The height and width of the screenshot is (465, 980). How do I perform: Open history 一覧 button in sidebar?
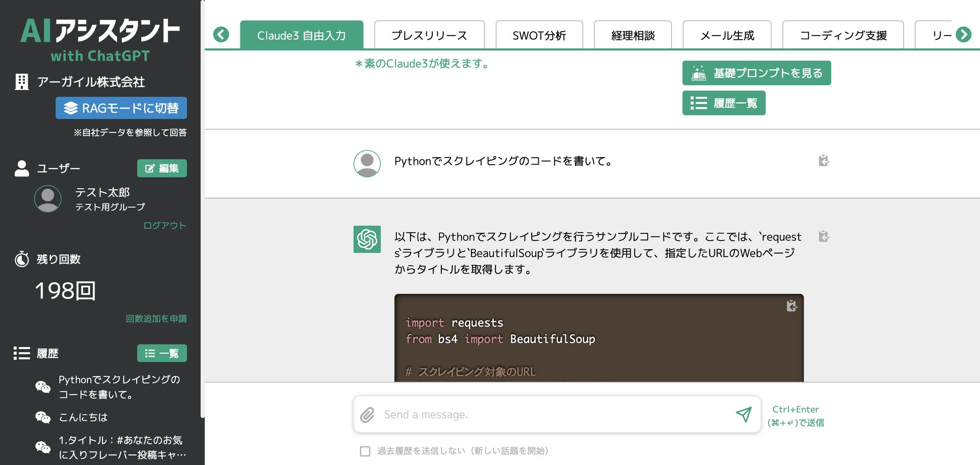[x=162, y=354]
